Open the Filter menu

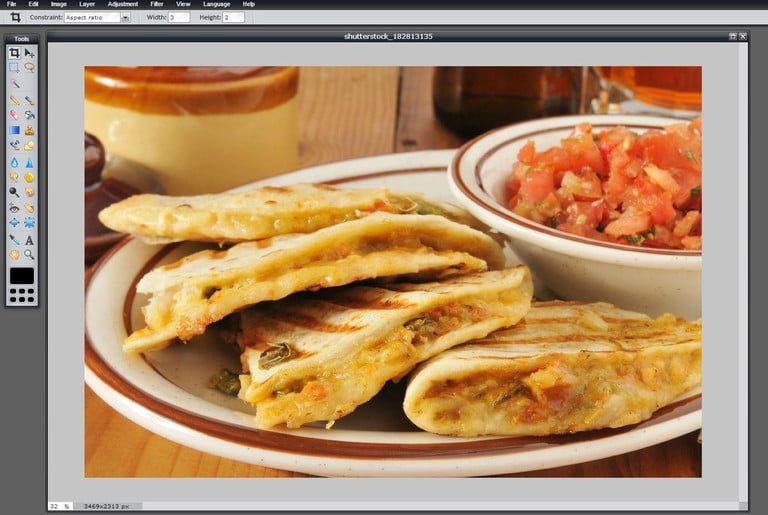pos(155,4)
